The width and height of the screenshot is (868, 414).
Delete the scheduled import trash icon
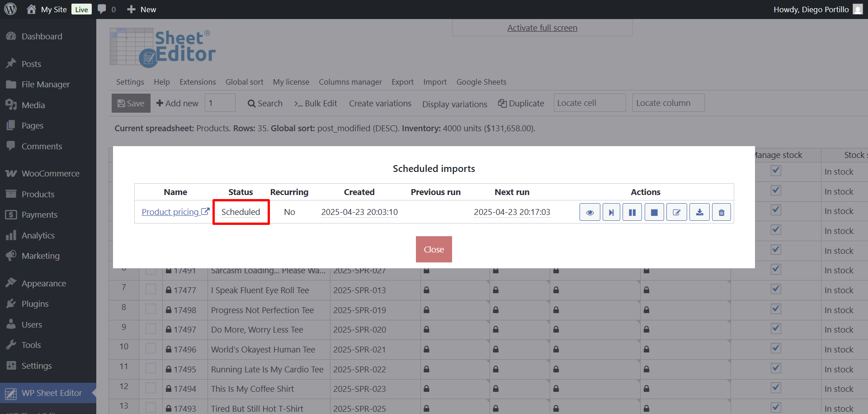[721, 212]
